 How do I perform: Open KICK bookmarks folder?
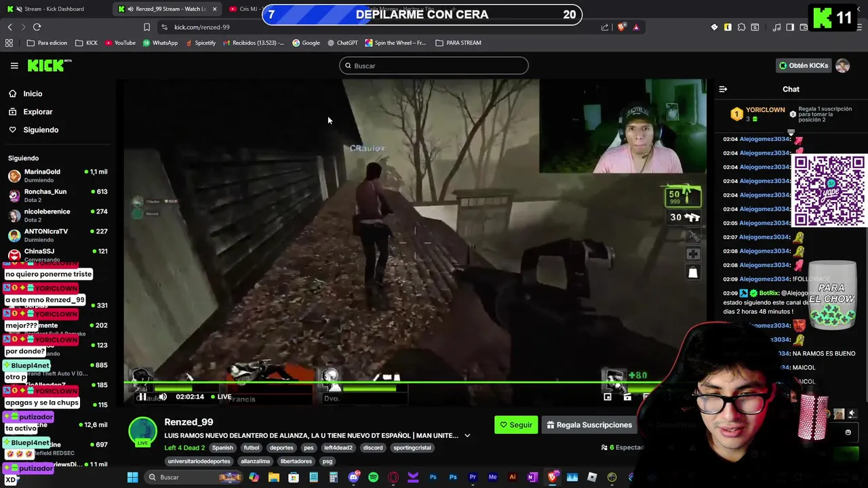pyautogui.click(x=87, y=43)
